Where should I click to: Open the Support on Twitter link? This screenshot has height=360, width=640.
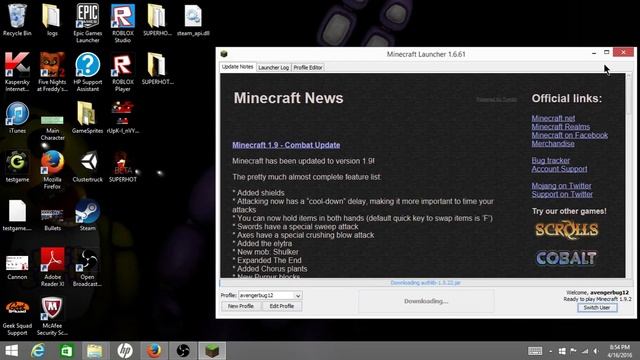(x=562, y=195)
